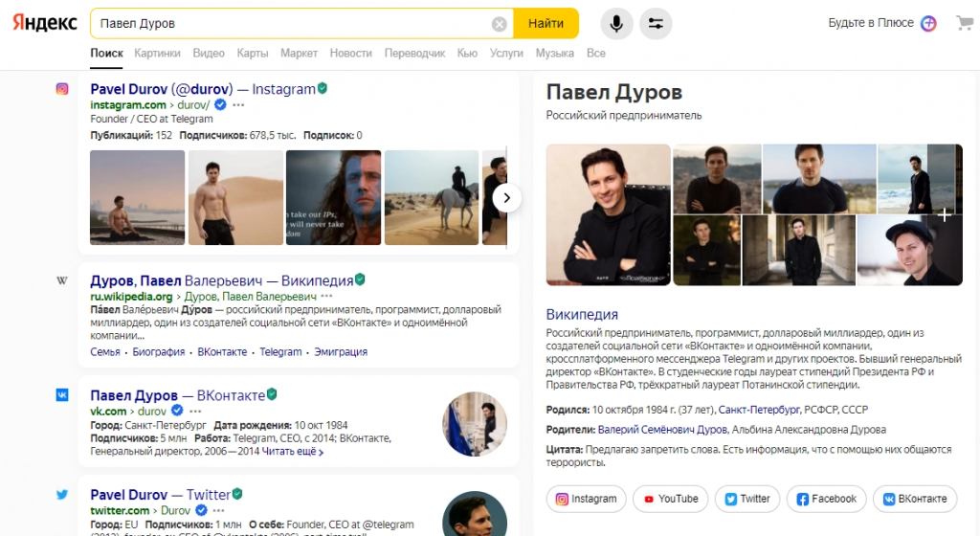Show next Instagram photos with carousel arrow
The image size is (980, 536).
(x=507, y=198)
